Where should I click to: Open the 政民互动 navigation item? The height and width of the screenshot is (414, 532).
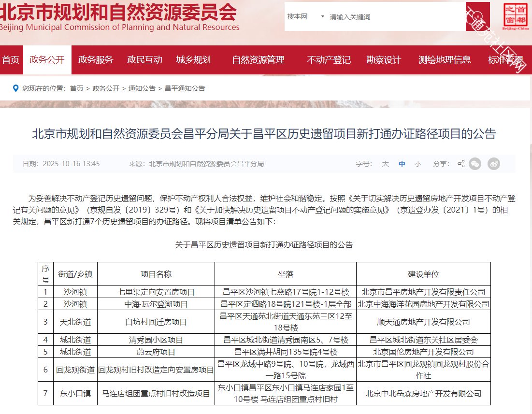click(144, 60)
